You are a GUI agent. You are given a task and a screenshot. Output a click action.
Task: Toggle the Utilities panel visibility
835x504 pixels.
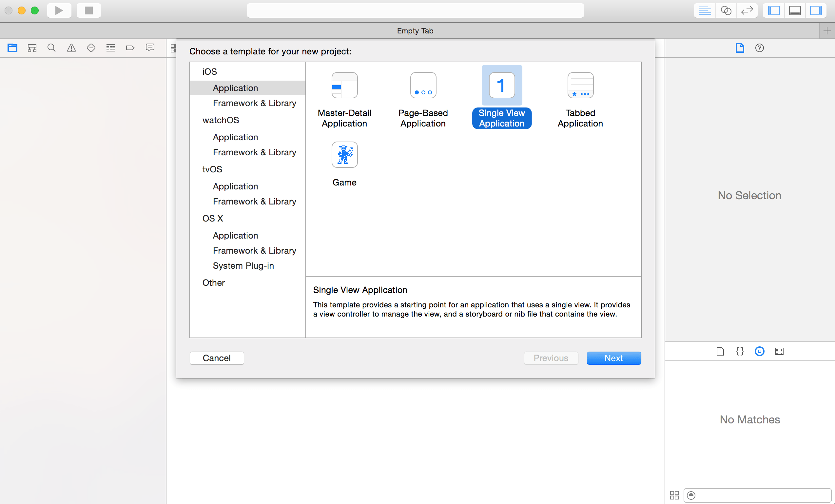click(816, 10)
